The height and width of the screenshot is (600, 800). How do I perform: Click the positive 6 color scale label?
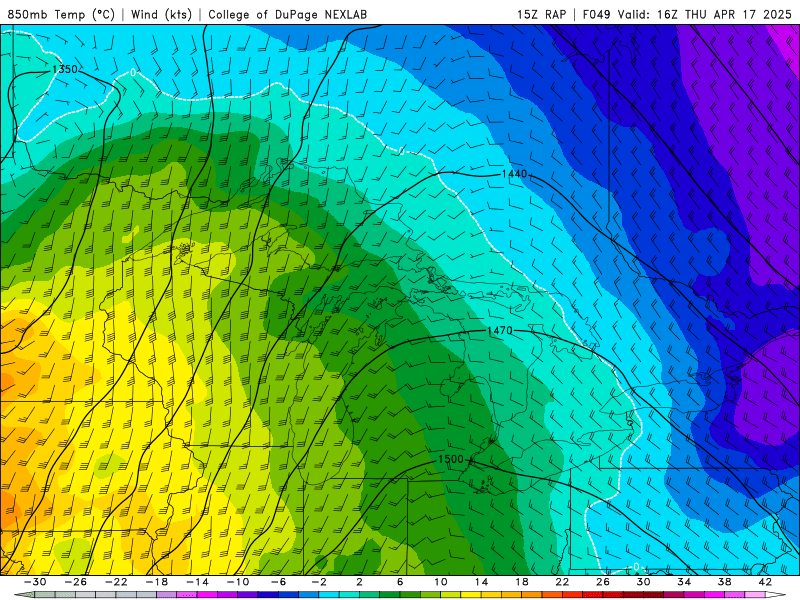point(400,582)
